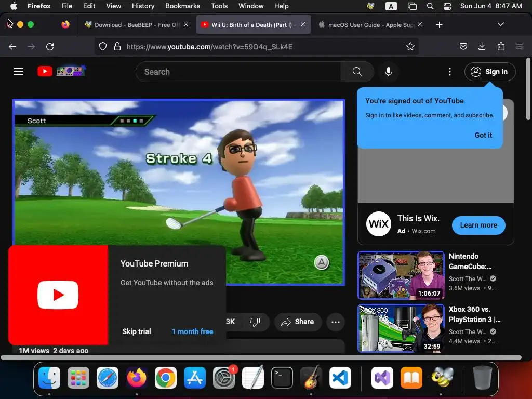The height and width of the screenshot is (399, 532).
Task: Open System Settings from the Dock
Action: pos(224,378)
